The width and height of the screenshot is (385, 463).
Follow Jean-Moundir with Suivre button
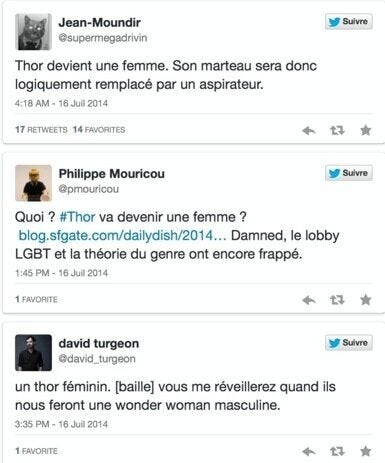(x=349, y=22)
